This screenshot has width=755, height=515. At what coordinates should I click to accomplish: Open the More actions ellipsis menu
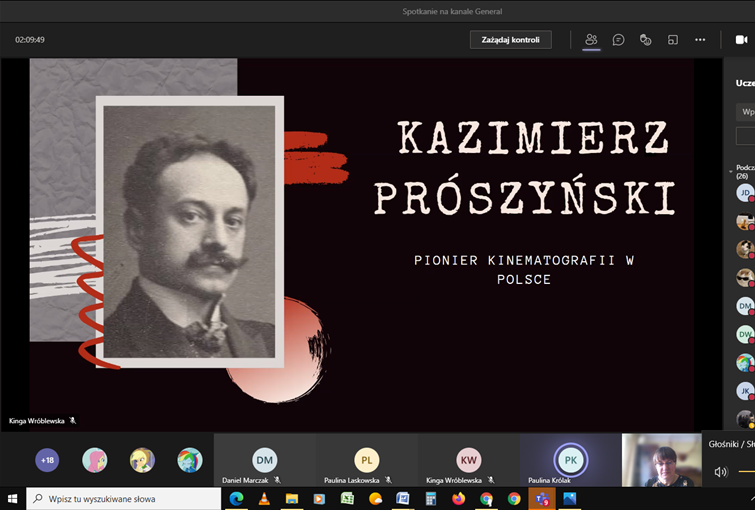(700, 39)
